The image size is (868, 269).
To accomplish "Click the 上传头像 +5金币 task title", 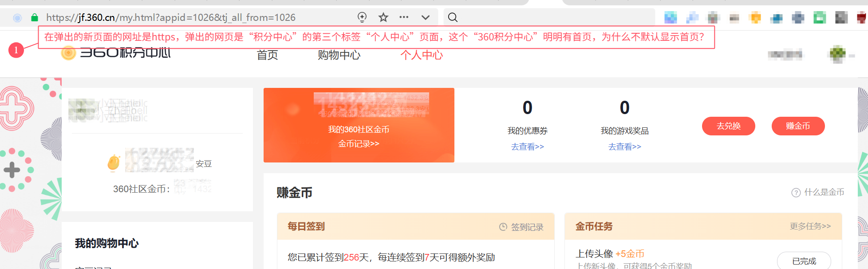I will (x=610, y=254).
